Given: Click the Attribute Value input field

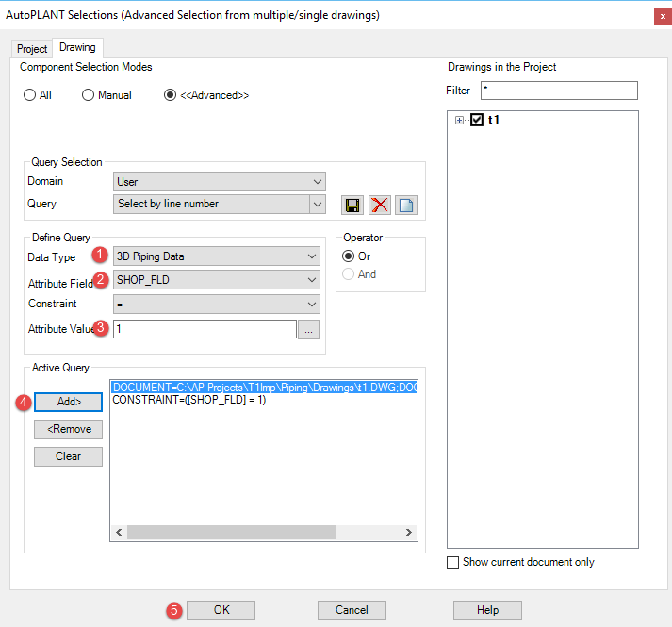Looking at the screenshot, I should point(205,329).
